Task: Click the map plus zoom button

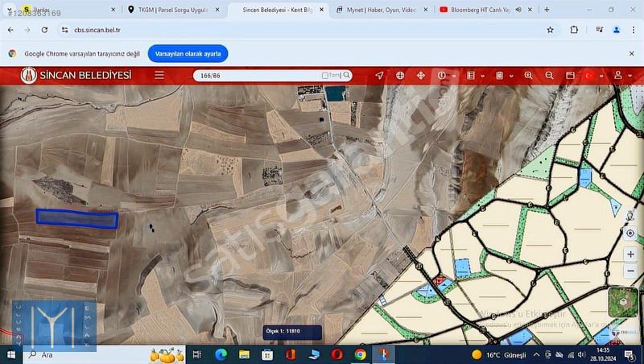Action: [630, 254]
